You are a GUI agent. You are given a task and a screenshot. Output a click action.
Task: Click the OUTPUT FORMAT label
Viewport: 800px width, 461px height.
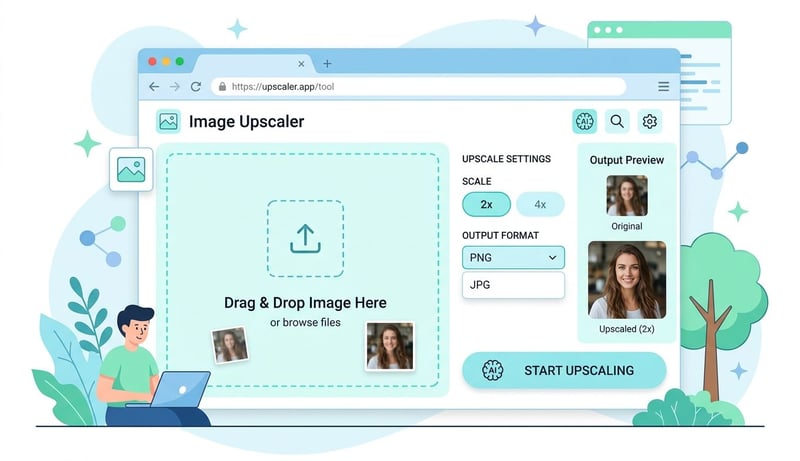(501, 236)
